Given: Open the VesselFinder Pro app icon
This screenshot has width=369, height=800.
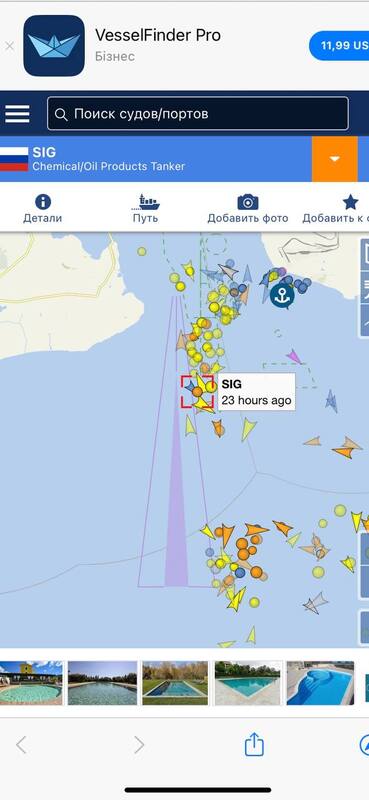Looking at the screenshot, I should click(x=54, y=45).
